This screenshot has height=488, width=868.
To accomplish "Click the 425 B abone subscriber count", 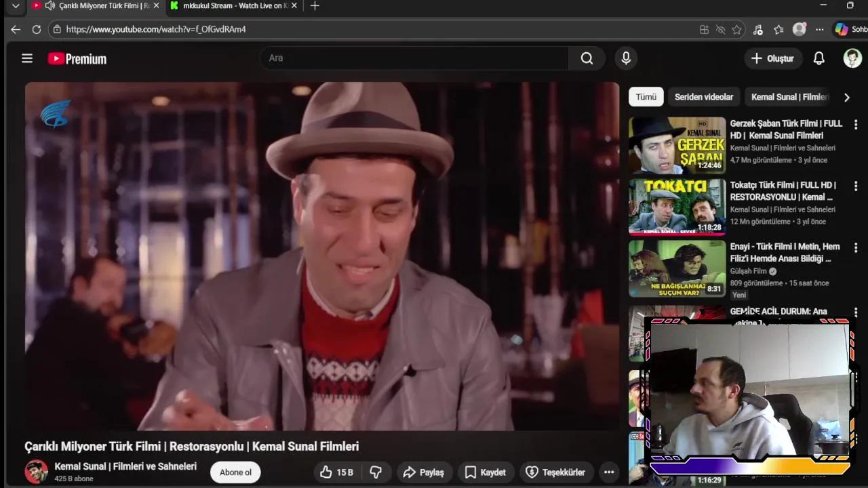I will [x=74, y=479].
